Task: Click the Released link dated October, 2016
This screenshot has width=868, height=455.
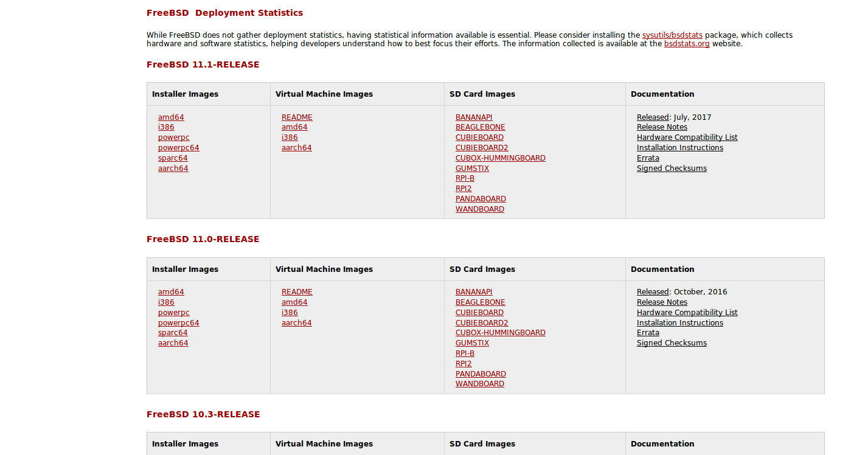Action: click(653, 292)
